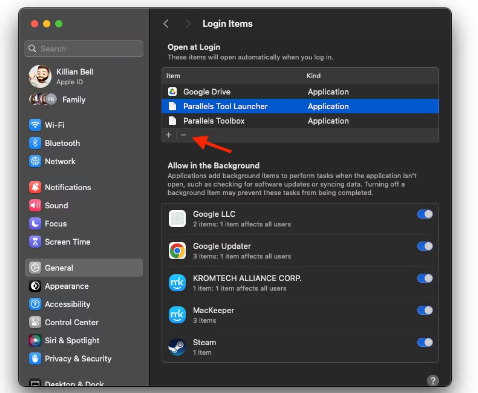Select the Parallels Toolbox row name
This screenshot has width=478, height=393.
(x=214, y=121)
